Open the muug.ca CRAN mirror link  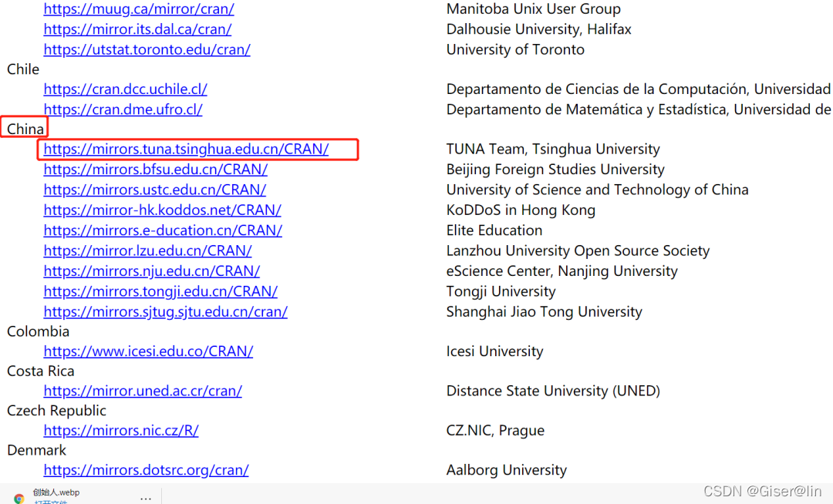139,9
